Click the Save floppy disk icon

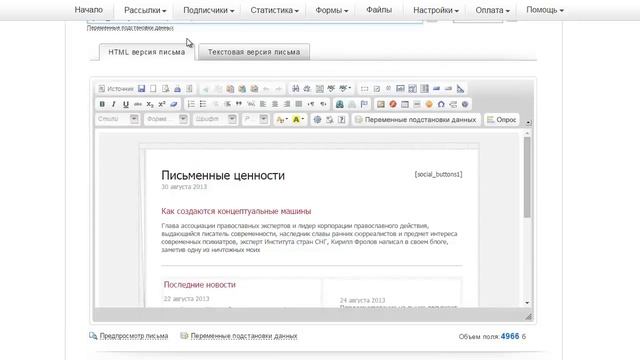141,89
